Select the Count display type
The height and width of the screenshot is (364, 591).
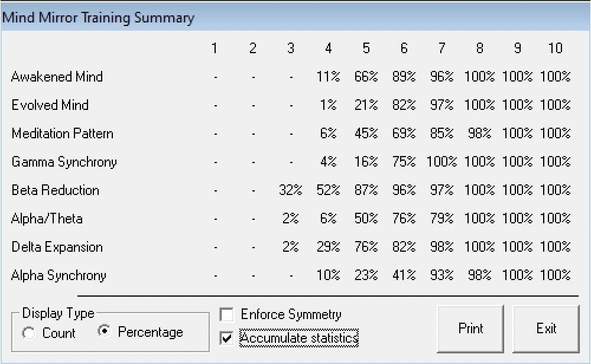click(28, 333)
